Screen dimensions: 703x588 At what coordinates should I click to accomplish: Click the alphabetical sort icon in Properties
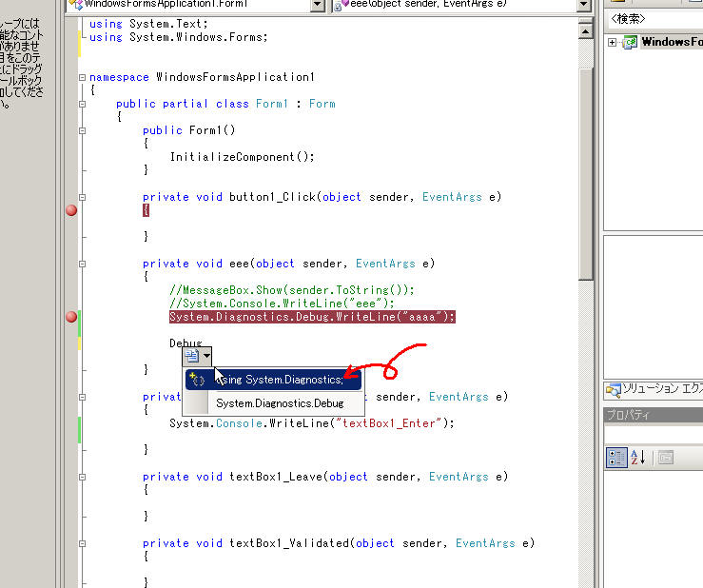637,458
